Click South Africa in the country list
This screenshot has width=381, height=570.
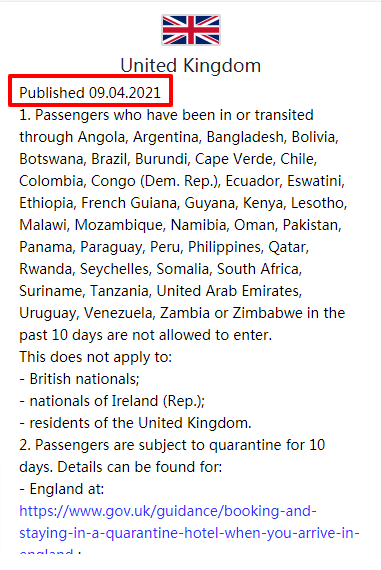click(259, 269)
